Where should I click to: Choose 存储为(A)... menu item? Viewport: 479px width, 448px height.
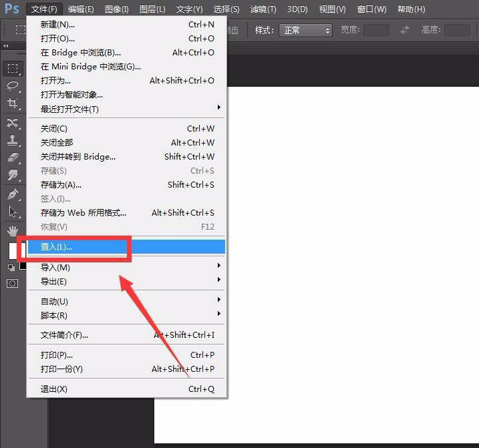126,185
